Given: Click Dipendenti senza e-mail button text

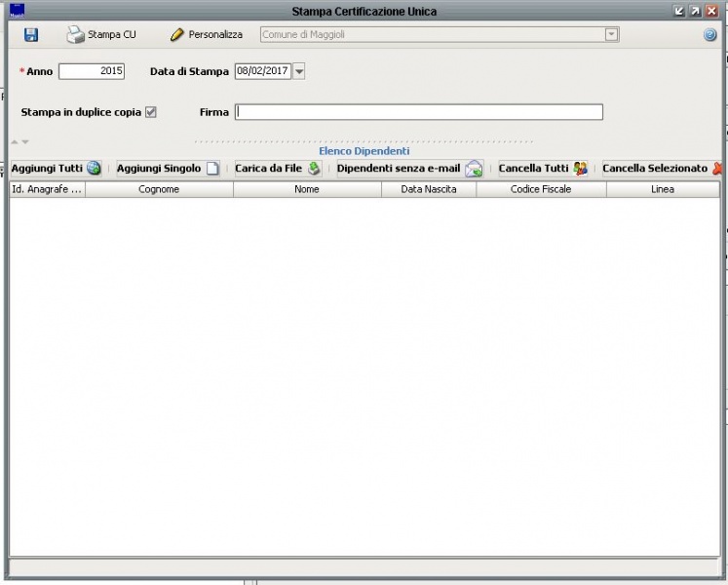Looking at the screenshot, I should point(399,169).
